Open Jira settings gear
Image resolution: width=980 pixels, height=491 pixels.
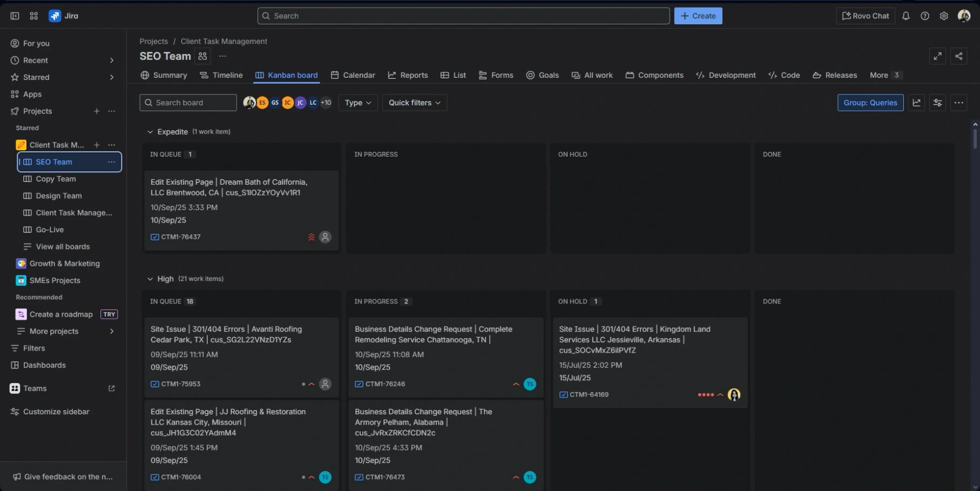click(944, 16)
